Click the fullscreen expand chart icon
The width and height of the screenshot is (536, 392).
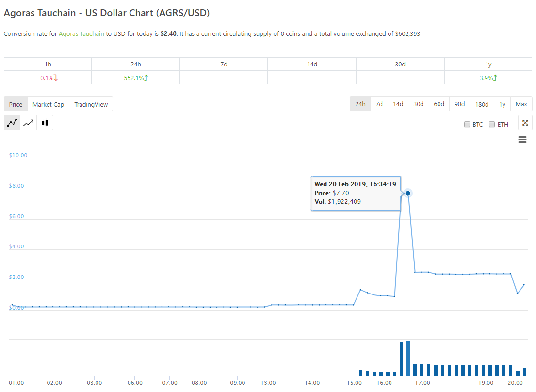click(x=525, y=123)
